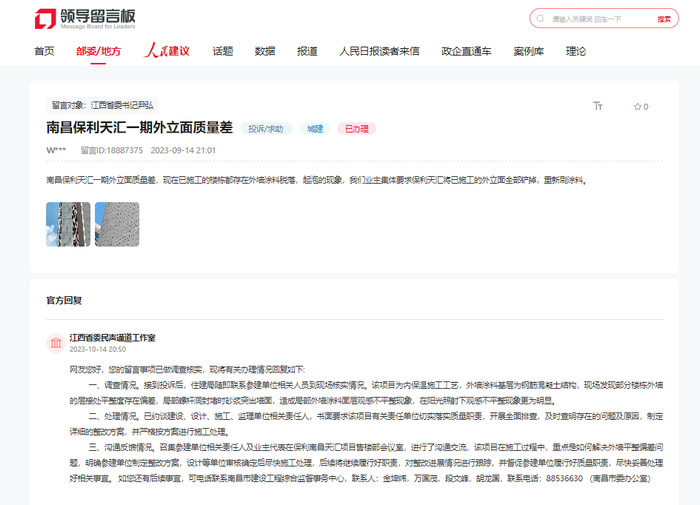Click the search magnifier icon
The image size is (700, 505).
coord(540,19)
